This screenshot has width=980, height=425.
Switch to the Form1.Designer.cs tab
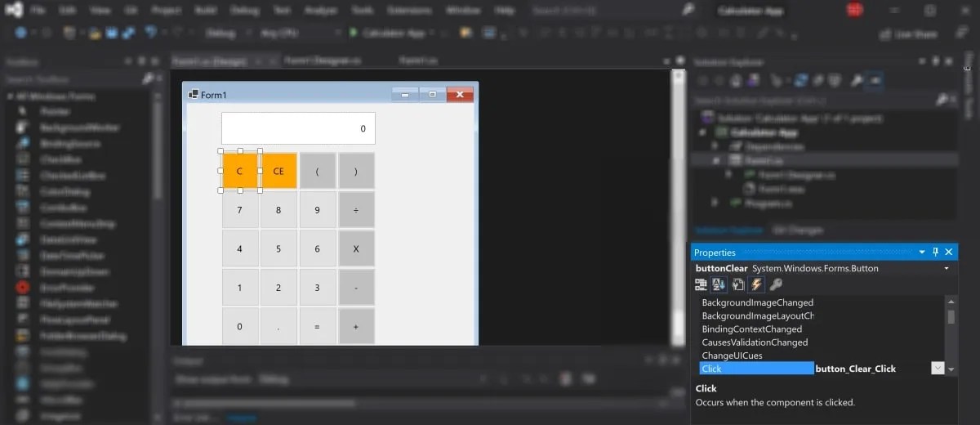point(323,60)
